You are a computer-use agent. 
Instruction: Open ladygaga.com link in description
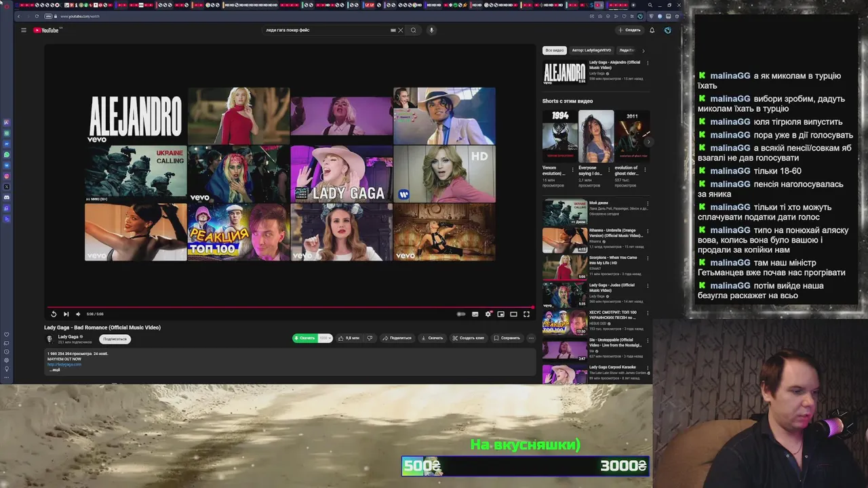tap(64, 364)
